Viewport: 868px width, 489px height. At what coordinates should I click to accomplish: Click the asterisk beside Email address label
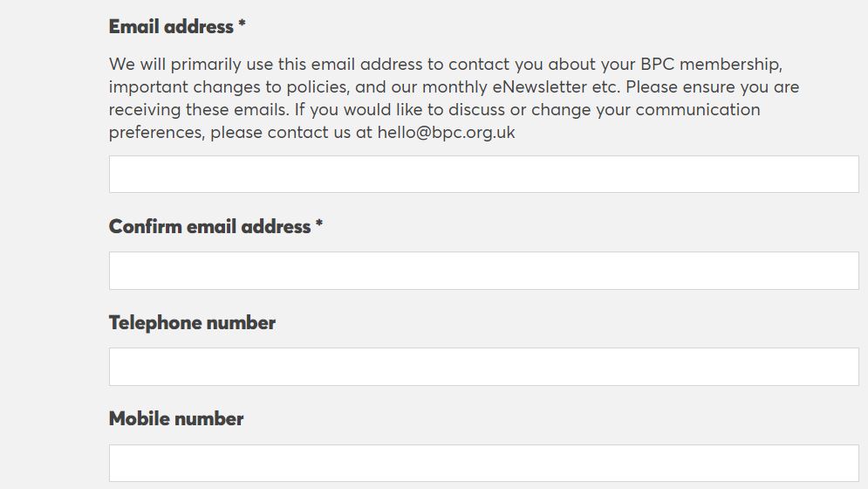click(242, 26)
